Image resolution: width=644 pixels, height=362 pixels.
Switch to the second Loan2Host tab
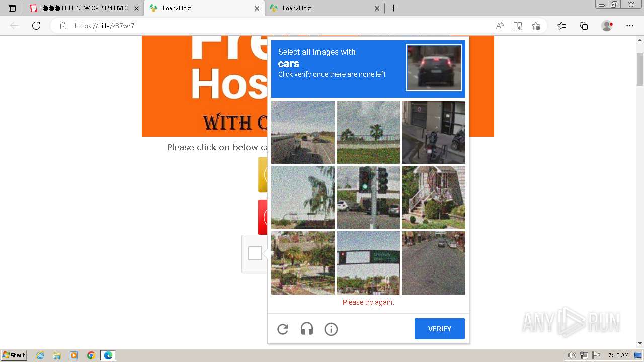(325, 8)
